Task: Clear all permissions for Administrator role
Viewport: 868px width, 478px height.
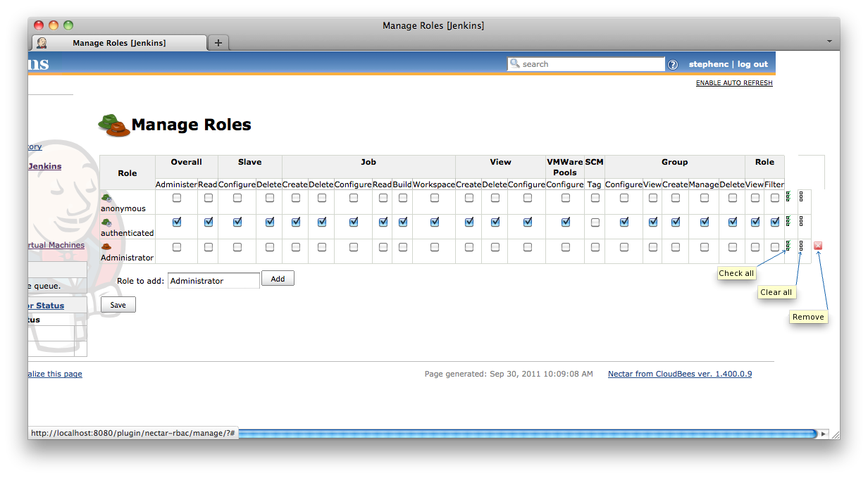Action: point(801,246)
